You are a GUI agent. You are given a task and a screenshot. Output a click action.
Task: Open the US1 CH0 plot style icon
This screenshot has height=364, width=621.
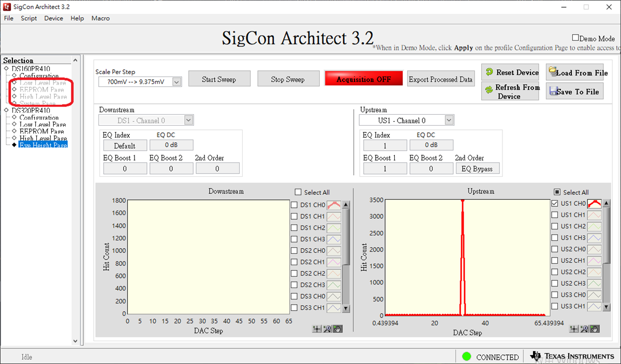pos(595,203)
